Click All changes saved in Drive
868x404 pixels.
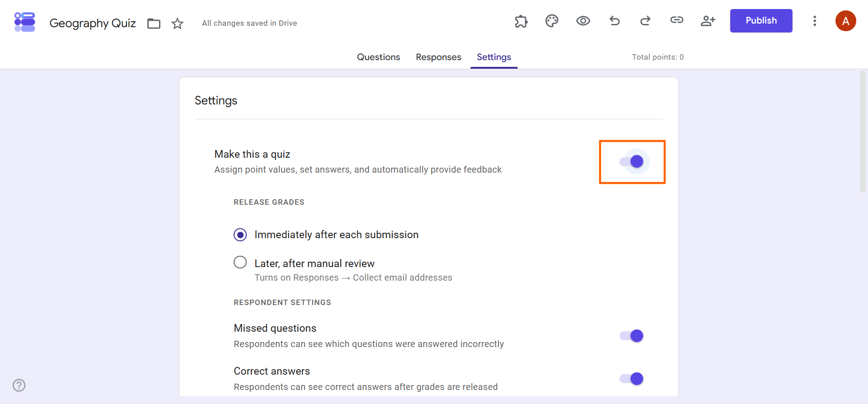(249, 23)
